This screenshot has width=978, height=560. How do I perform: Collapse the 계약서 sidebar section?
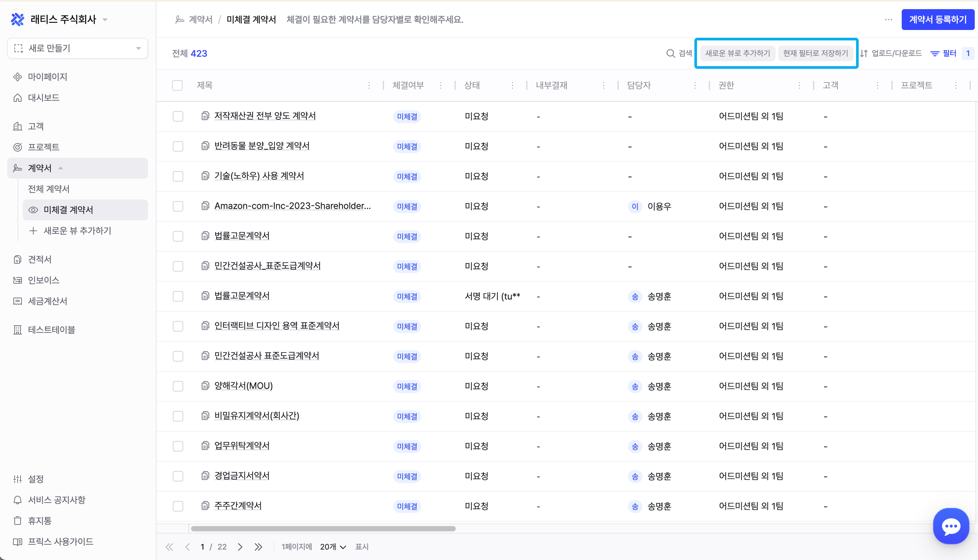tap(61, 168)
